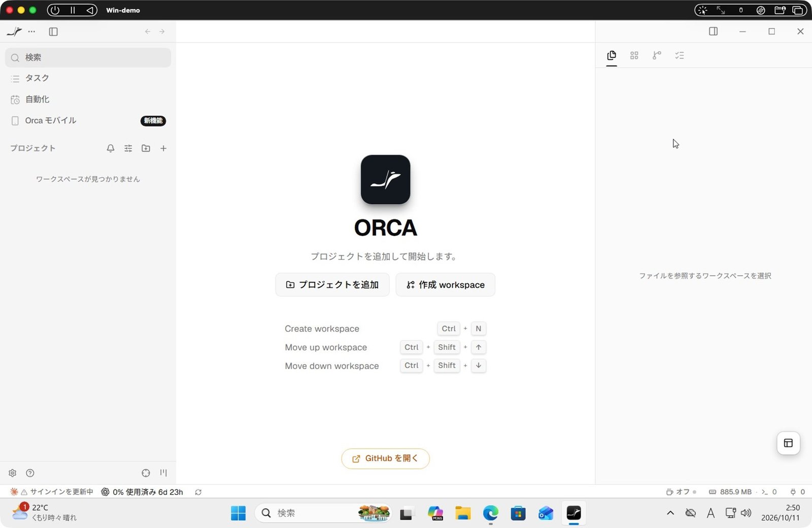The height and width of the screenshot is (528, 812).
Task: Open notifications bell in the プロジェクト header
Action: (111, 148)
